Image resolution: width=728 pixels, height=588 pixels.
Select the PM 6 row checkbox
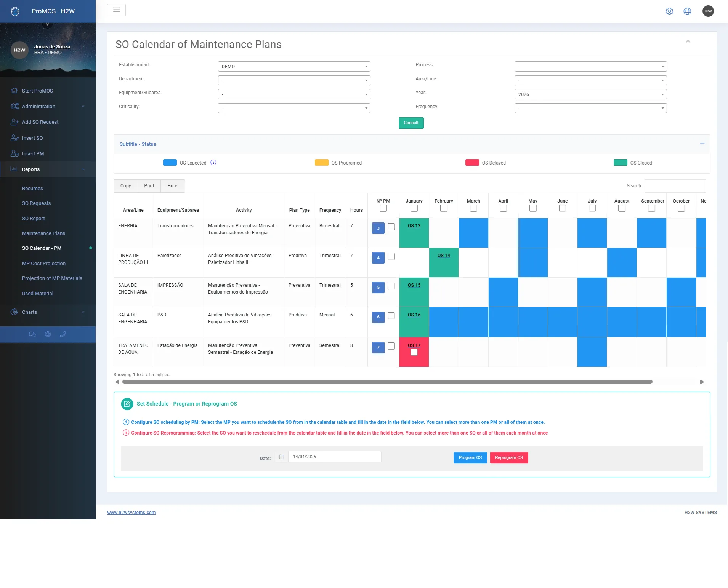[x=391, y=316]
